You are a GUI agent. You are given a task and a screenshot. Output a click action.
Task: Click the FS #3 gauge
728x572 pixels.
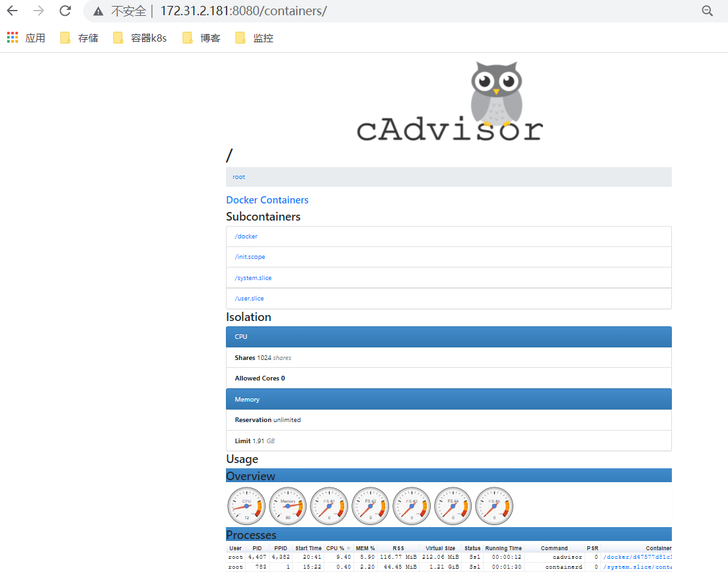(x=412, y=506)
